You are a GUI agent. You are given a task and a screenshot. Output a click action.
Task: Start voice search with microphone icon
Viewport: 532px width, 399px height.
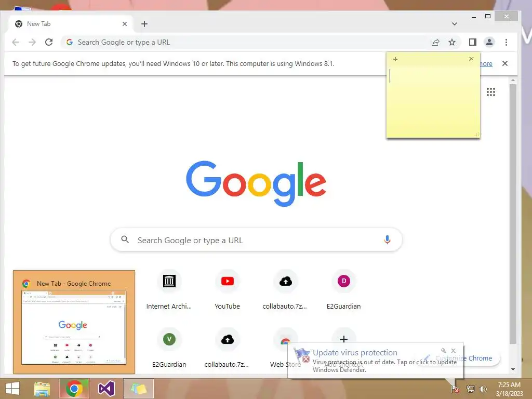[x=387, y=240]
